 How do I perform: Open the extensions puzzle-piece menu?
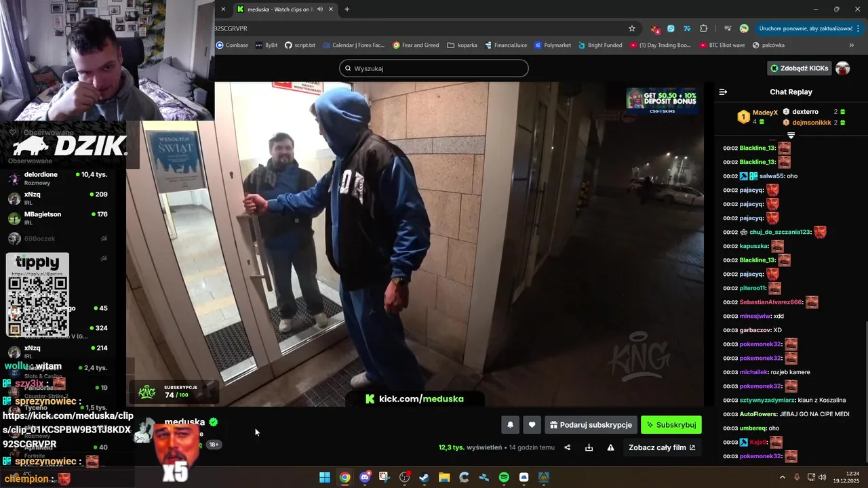[703, 28]
